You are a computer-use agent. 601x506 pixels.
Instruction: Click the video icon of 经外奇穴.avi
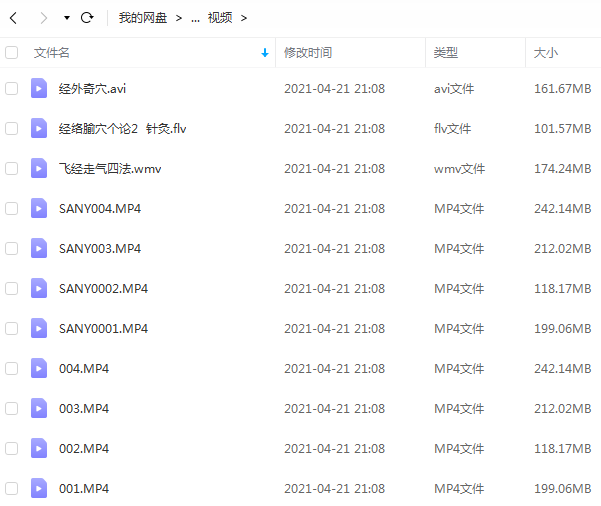tap(39, 88)
